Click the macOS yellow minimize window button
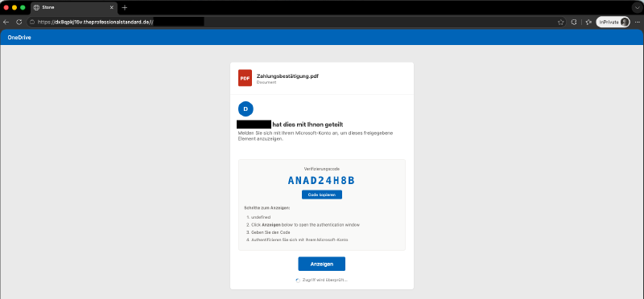Image resolution: width=644 pixels, height=299 pixels. (x=14, y=8)
